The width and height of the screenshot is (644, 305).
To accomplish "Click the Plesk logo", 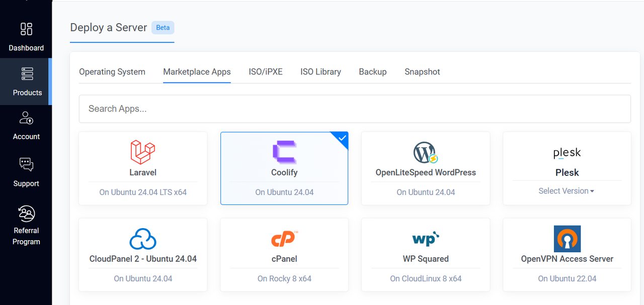I will coord(567,153).
